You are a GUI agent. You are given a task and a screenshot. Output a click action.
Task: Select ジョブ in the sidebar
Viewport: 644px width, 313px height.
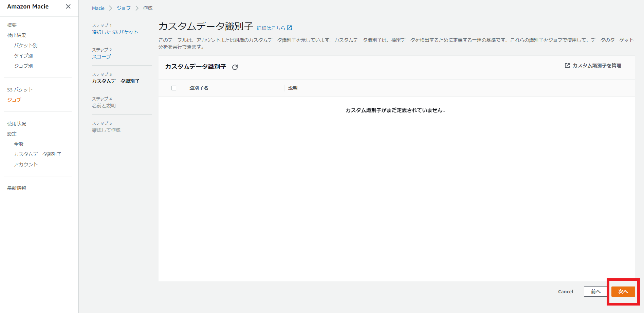14,100
